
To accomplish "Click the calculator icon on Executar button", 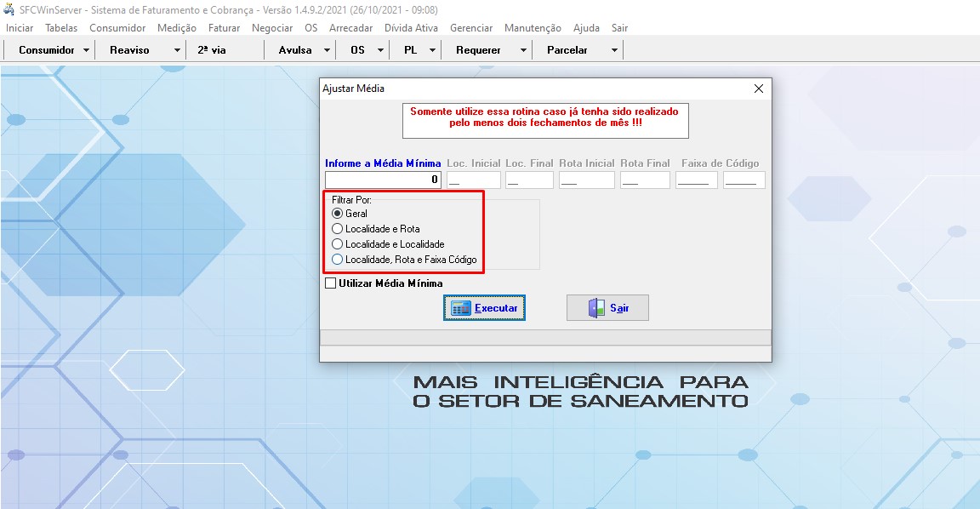I will (x=460, y=308).
